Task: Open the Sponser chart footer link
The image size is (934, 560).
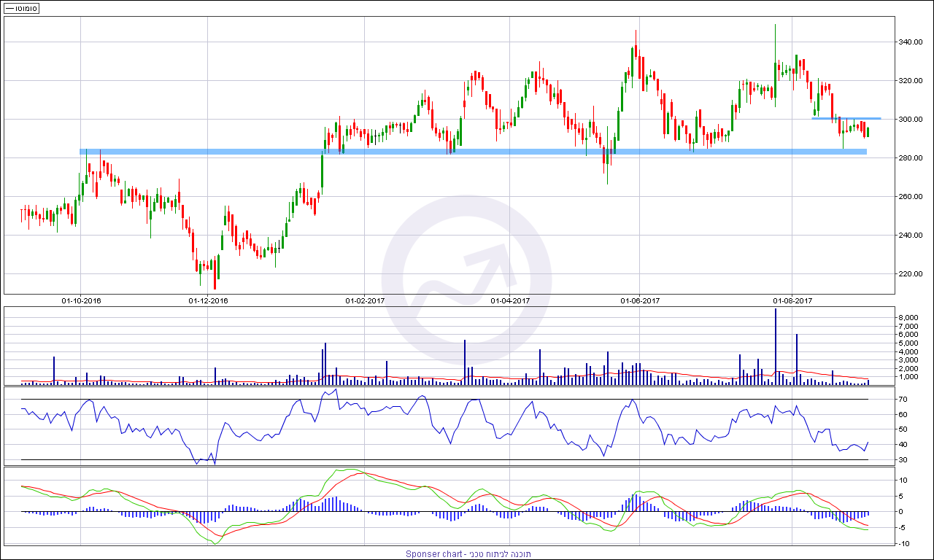Action: [468, 554]
